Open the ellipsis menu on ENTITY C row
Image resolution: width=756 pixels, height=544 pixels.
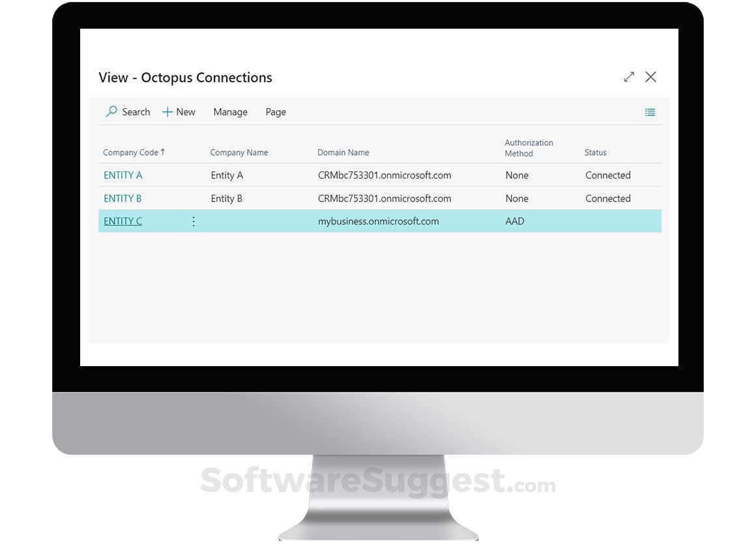click(x=193, y=221)
